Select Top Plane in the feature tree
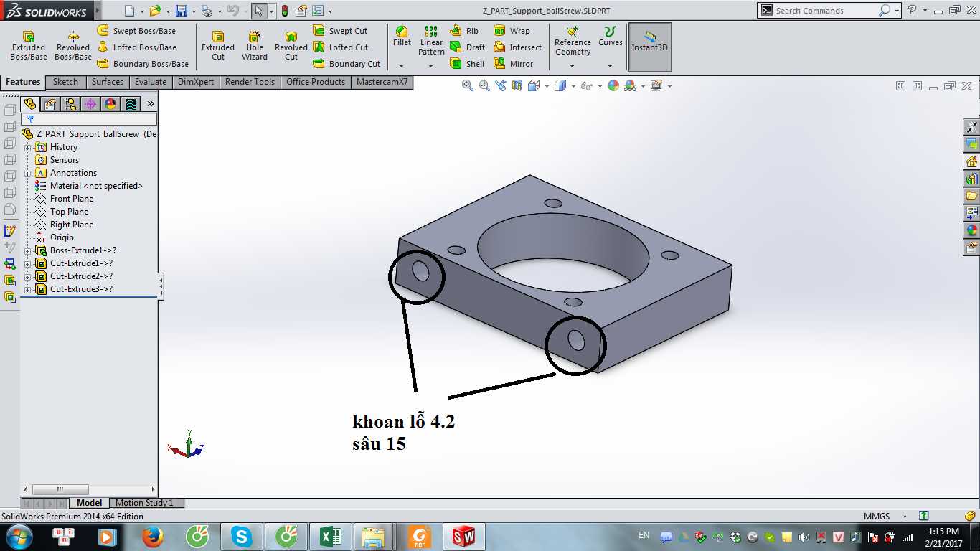 70,212
